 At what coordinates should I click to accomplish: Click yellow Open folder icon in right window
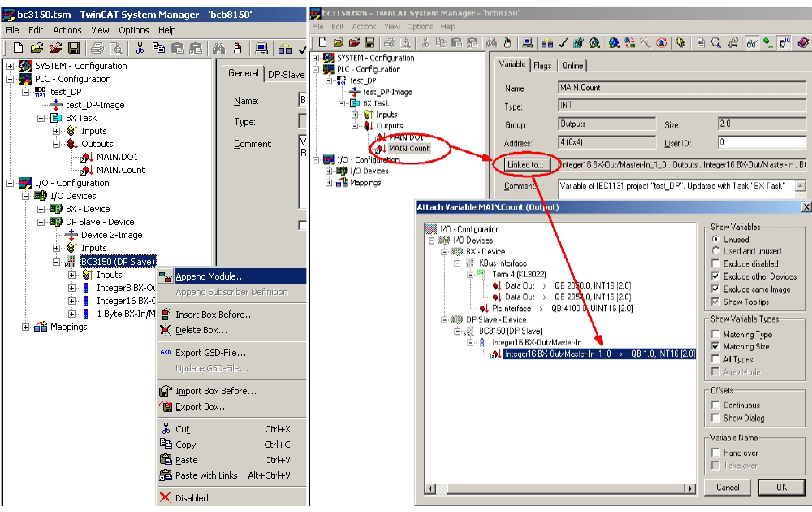point(338,42)
